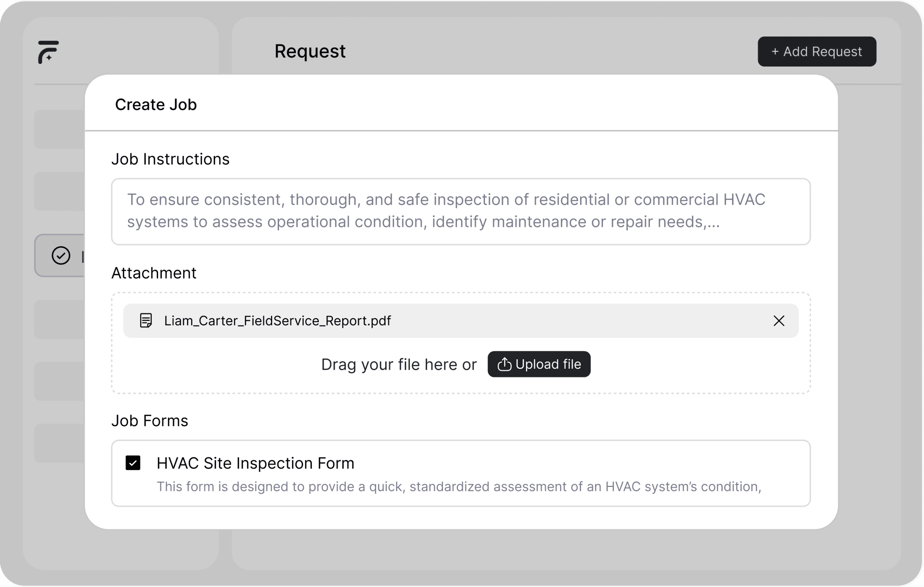Click the HVAC form description text
This screenshot has width=924, height=587.
point(458,487)
